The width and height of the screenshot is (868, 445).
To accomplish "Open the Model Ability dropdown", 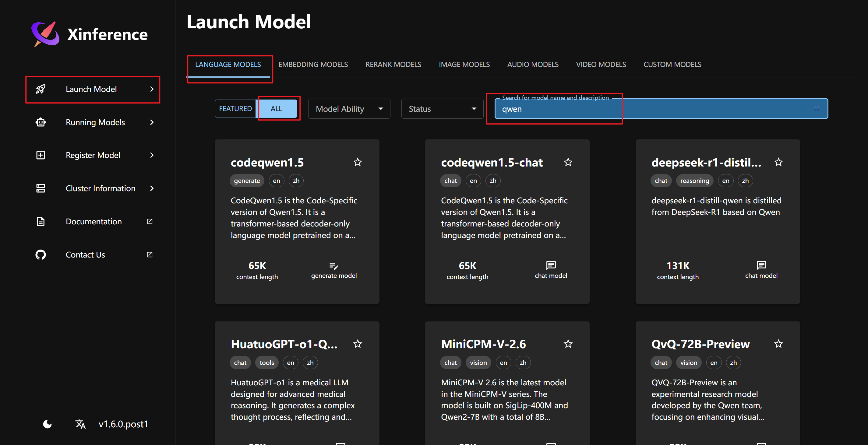I will [x=349, y=108].
